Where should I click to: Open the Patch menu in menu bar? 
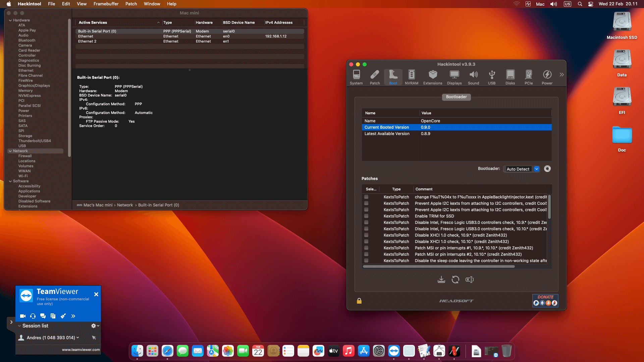point(131,4)
